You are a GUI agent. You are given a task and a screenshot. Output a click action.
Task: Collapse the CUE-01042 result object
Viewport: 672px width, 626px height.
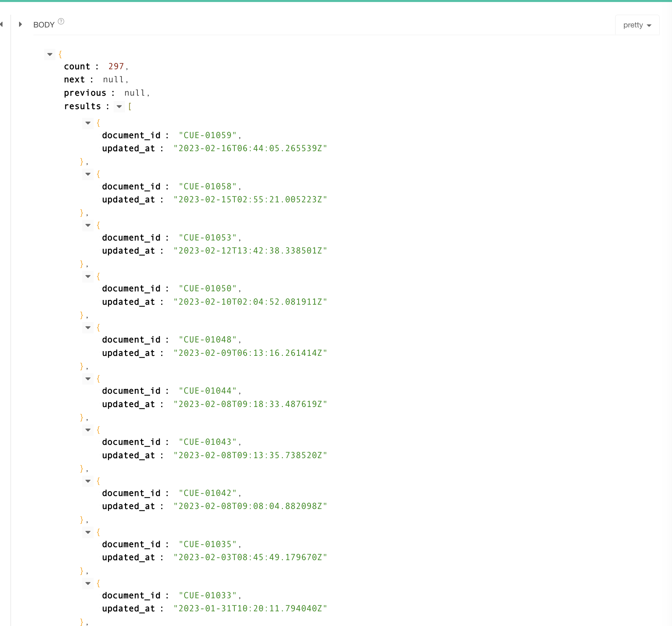(x=88, y=481)
